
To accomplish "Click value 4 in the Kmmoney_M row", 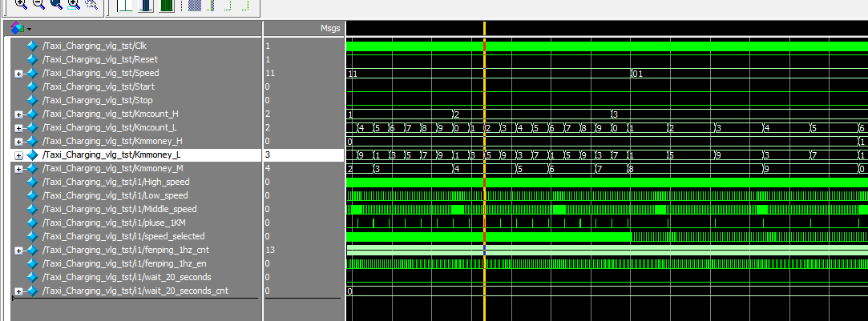I will click(x=268, y=169).
